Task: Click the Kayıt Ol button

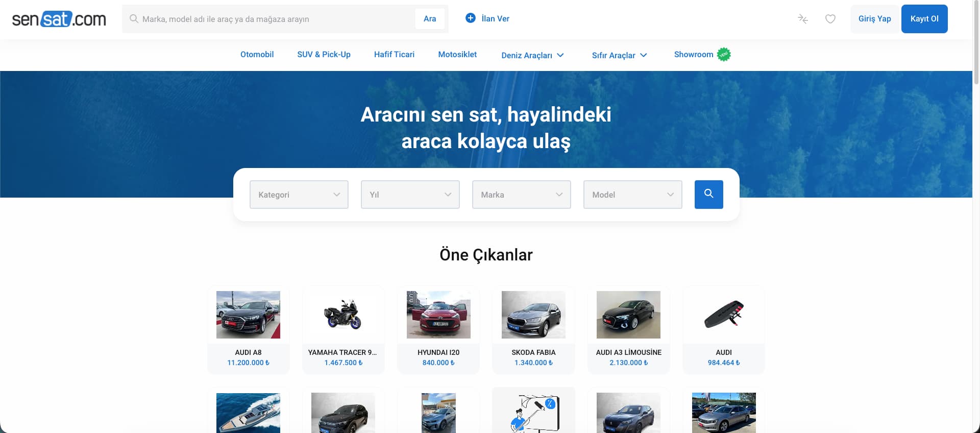Action: point(924,19)
